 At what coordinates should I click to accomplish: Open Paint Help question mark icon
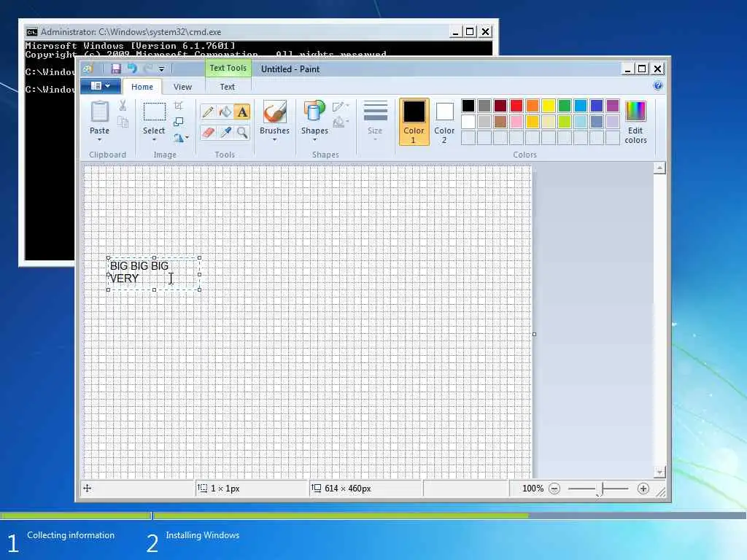[x=658, y=86]
